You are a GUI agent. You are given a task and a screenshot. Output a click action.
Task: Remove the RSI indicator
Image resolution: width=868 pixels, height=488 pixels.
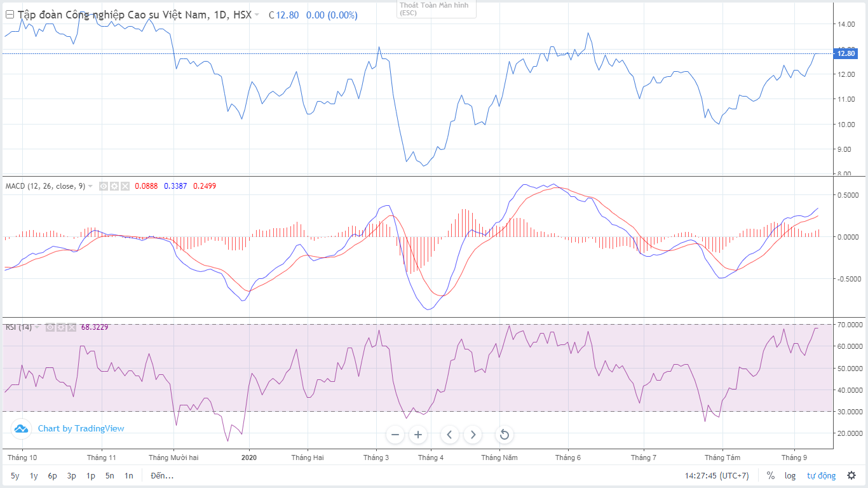pyautogui.click(x=71, y=327)
